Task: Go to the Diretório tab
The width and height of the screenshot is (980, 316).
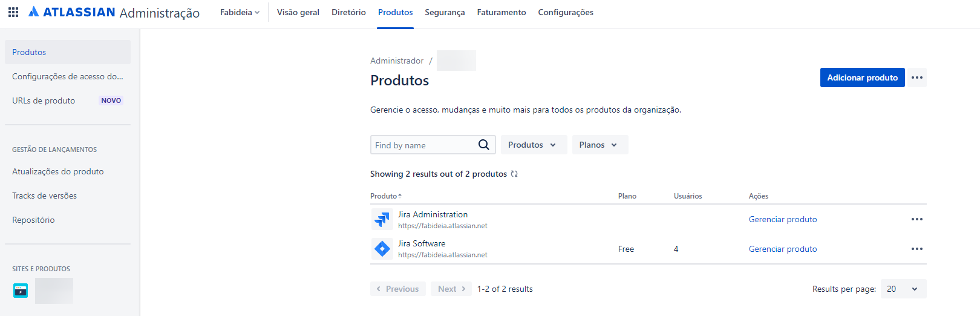Action: [348, 12]
